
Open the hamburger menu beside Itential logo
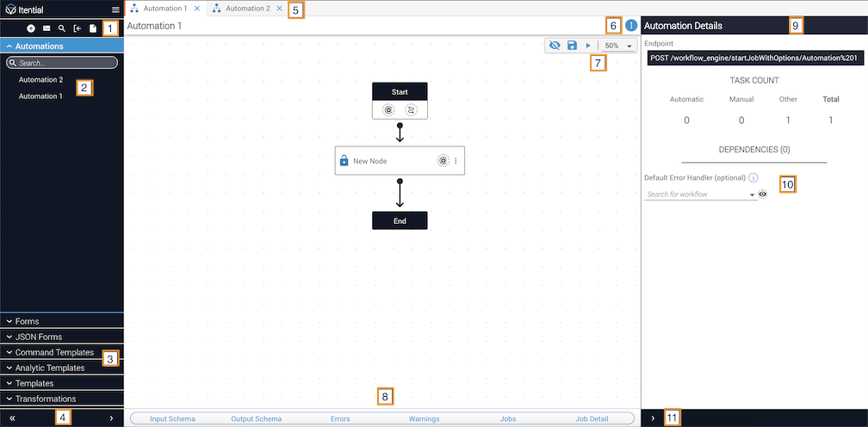coord(115,9)
